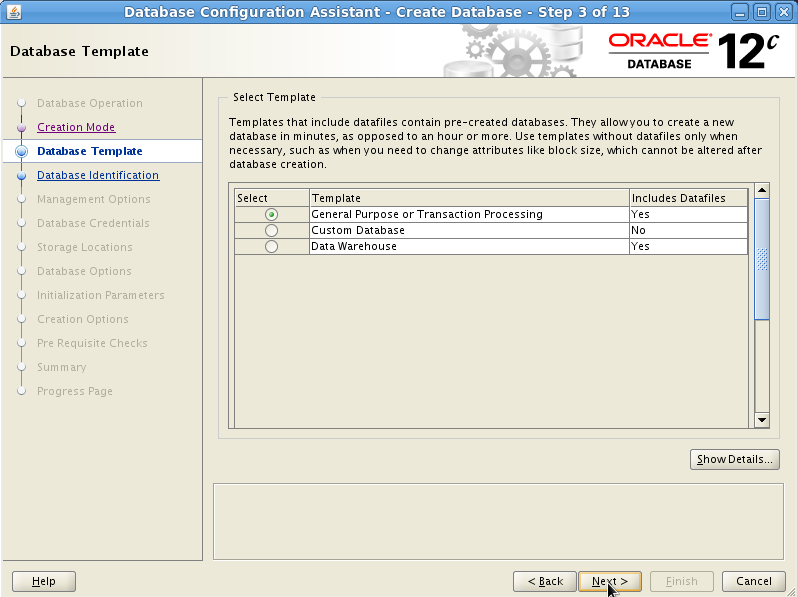Click the template list scrollbar thumb
Image resolution: width=798 pixels, height=597 pixels.
point(762,259)
